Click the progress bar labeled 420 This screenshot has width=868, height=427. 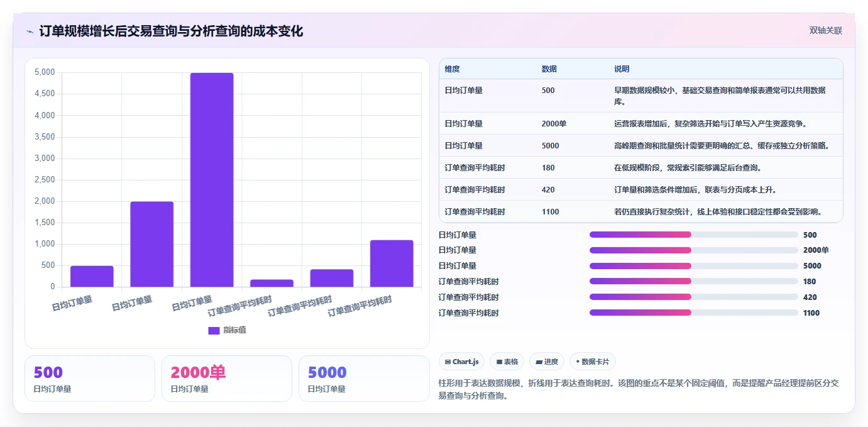694,297
